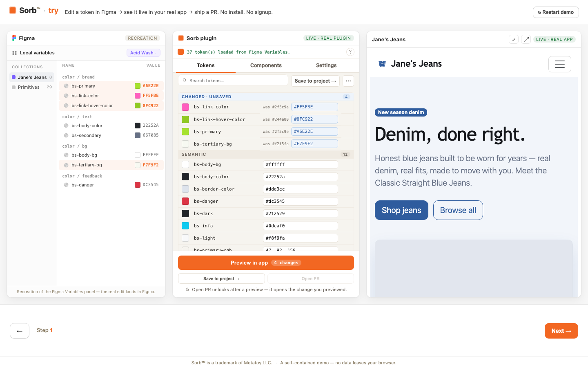Click the try link beside Sorb
Image resolution: width=588 pixels, height=368 pixels.
(x=53, y=11)
